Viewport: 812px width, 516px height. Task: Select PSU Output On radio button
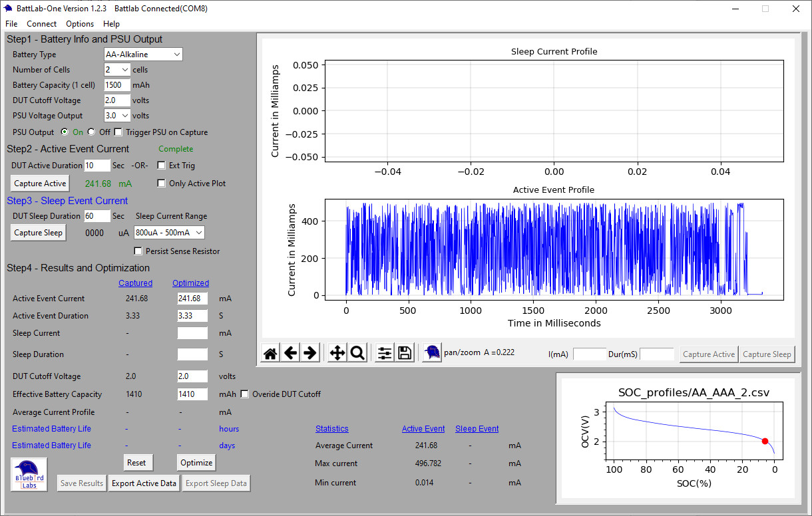tap(65, 132)
